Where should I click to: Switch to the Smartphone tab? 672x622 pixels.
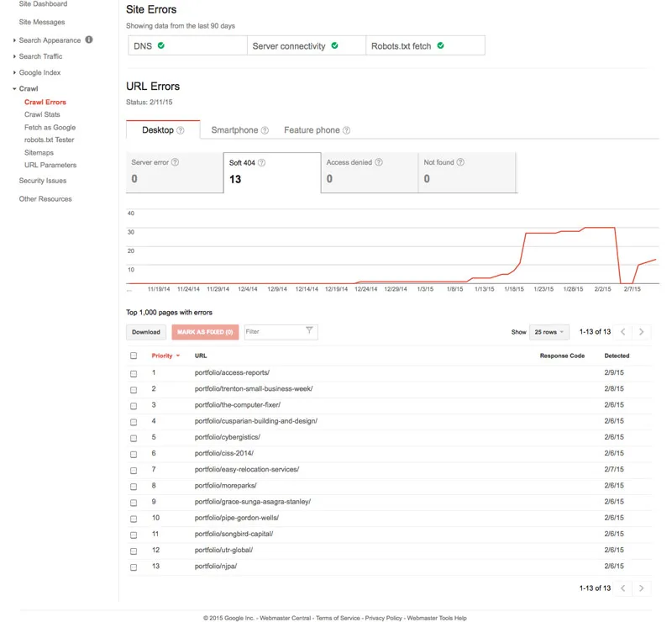pos(239,130)
